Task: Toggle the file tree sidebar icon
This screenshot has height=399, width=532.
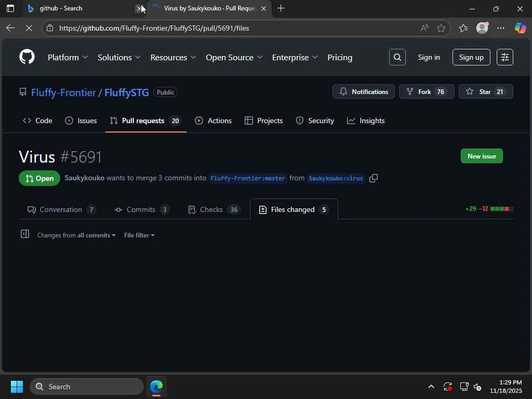Action: pos(25,234)
